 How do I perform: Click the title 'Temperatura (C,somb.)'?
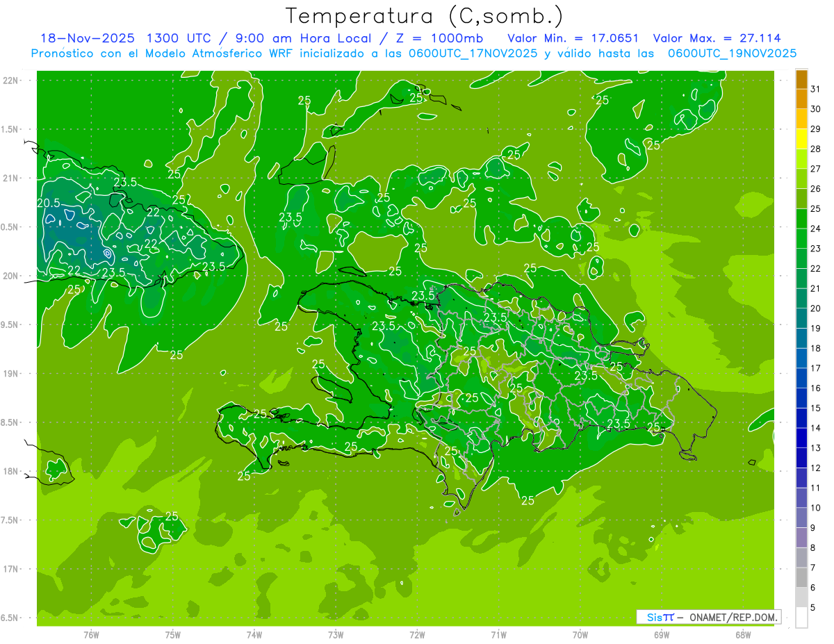click(425, 16)
